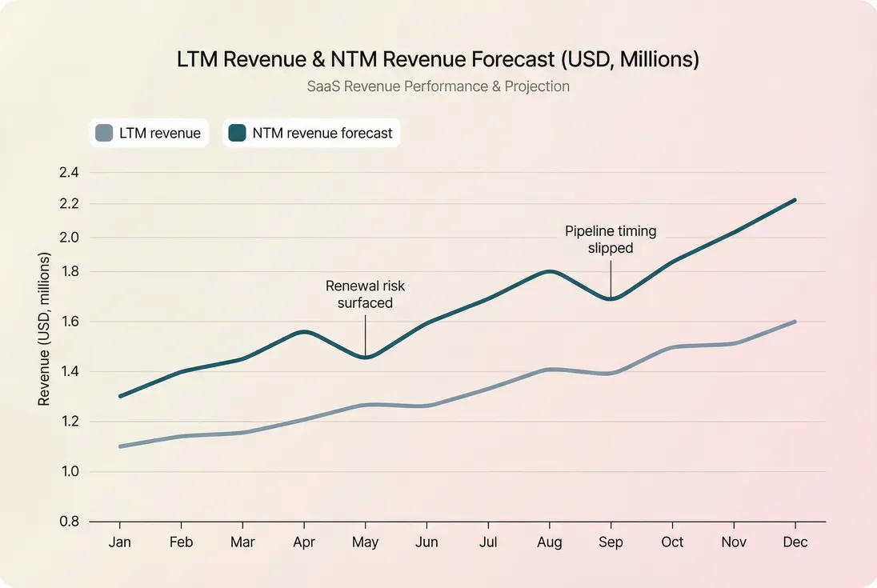Select the September dip on the forecast line
Viewport: 877px width, 588px height.
tap(611, 298)
